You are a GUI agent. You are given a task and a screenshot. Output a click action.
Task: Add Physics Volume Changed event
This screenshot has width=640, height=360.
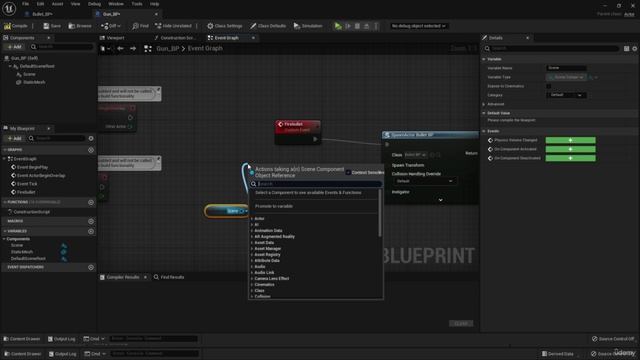(x=570, y=140)
